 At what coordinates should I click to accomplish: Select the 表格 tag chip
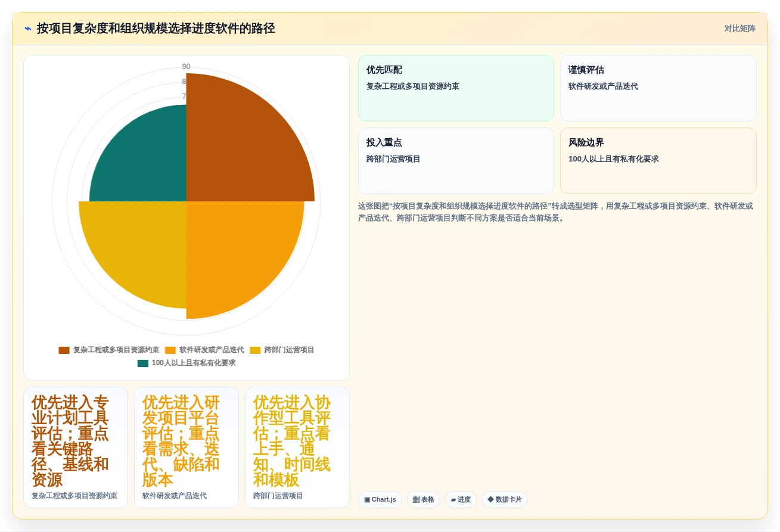pyautogui.click(x=424, y=500)
